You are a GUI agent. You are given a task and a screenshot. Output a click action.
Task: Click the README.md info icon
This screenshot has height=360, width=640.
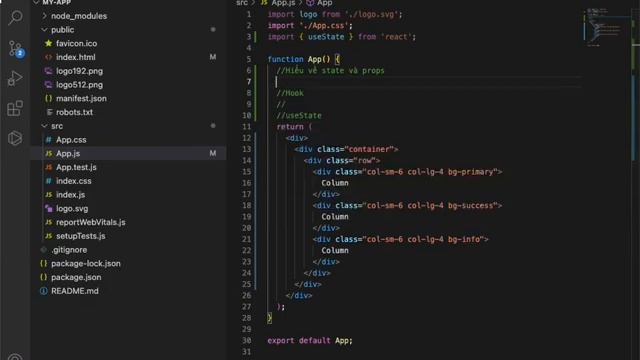44,291
